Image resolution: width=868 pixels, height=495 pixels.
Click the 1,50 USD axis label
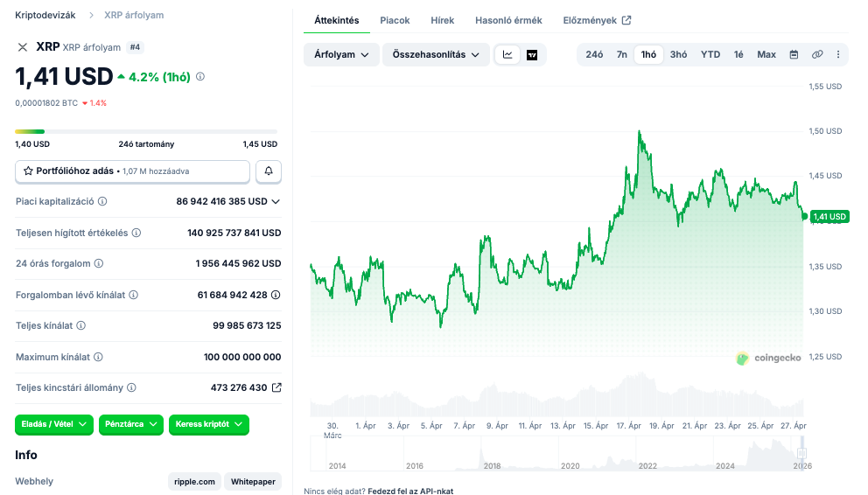coord(825,131)
